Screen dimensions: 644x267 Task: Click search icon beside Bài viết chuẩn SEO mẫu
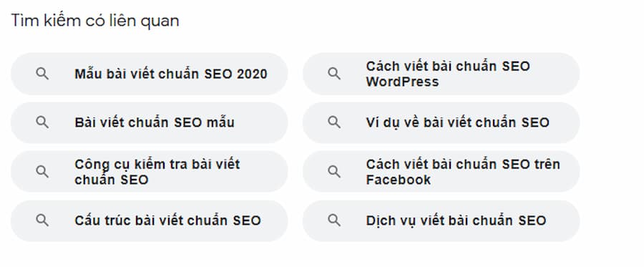(x=42, y=122)
